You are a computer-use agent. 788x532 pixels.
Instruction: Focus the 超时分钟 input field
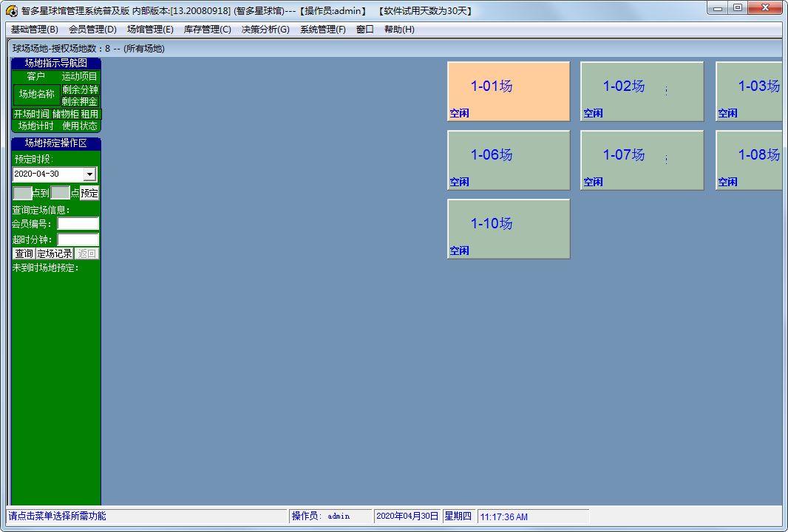(x=78, y=239)
